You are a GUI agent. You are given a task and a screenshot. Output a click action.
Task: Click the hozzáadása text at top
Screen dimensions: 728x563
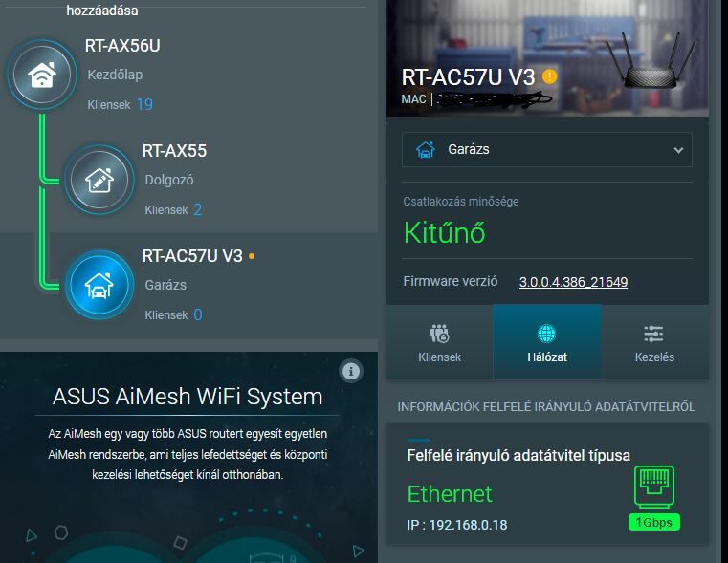102,11
